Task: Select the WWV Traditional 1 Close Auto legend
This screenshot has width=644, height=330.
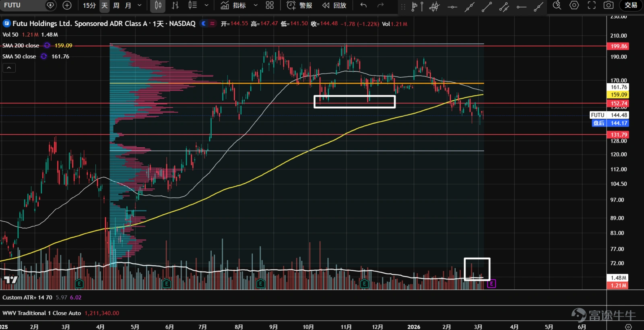Action: click(42, 313)
